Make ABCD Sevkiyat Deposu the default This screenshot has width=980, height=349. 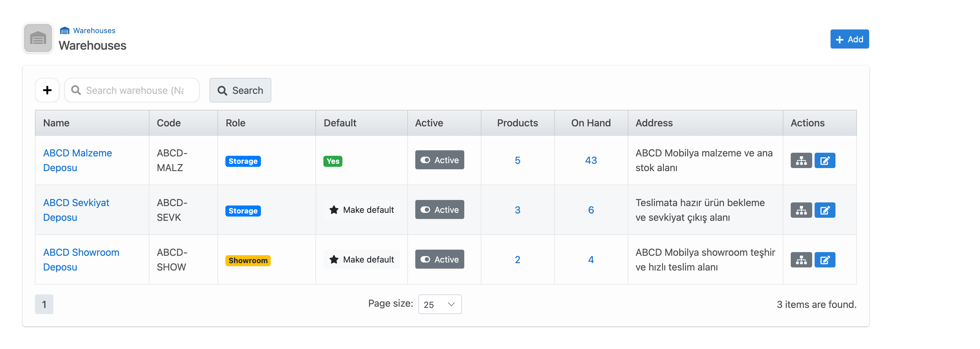[361, 209]
